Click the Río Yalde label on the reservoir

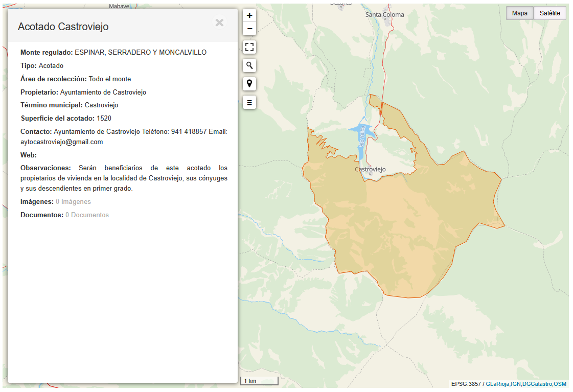(x=362, y=136)
